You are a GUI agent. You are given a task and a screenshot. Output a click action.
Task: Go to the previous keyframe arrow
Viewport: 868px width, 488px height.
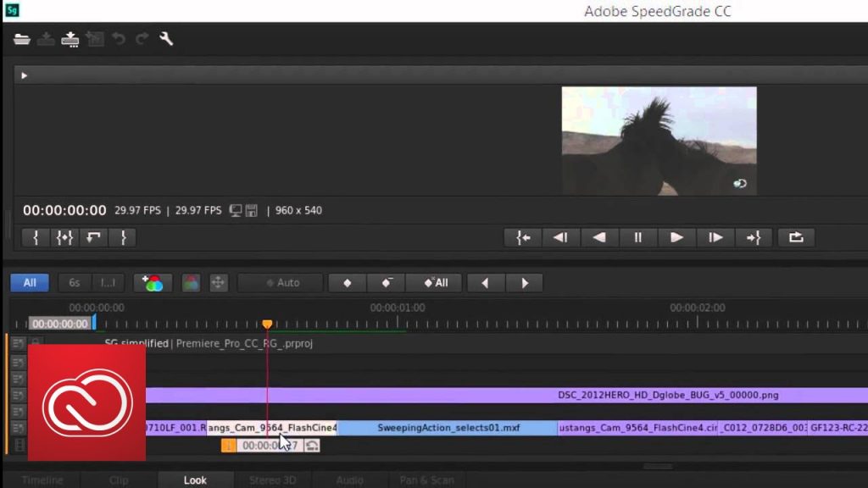(485, 283)
